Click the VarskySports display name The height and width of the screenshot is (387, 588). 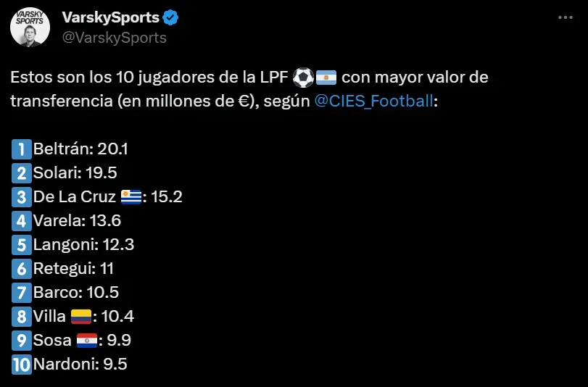(x=109, y=17)
